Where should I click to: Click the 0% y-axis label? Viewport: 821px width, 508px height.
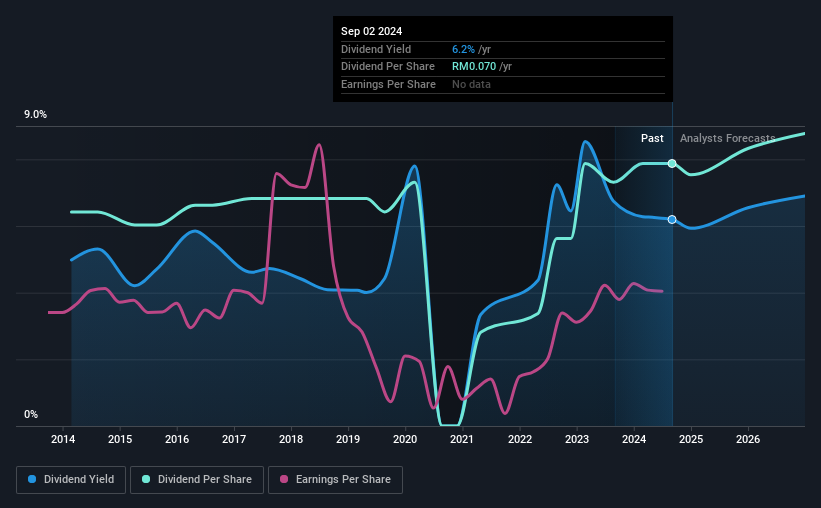pyautogui.click(x=31, y=414)
